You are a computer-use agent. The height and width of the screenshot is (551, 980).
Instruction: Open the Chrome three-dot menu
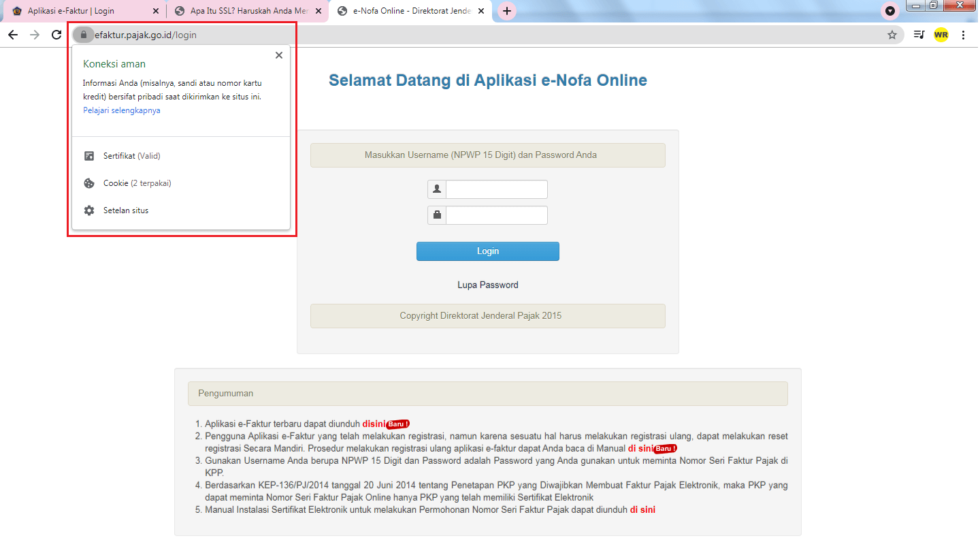963,35
